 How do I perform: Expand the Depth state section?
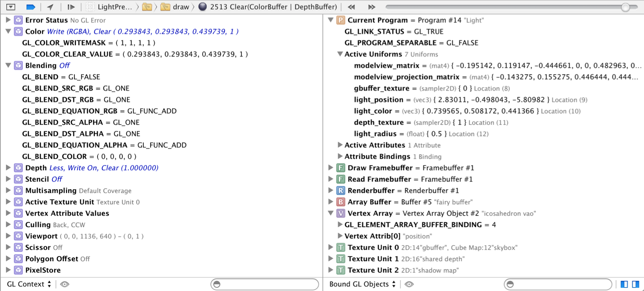(8, 168)
